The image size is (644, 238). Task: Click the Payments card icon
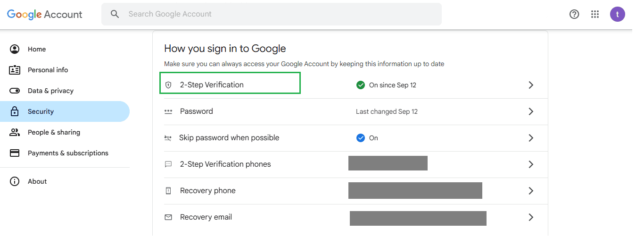click(x=15, y=153)
